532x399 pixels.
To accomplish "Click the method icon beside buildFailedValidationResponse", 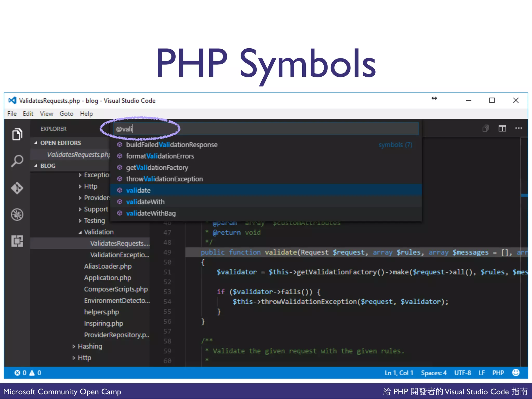I will click(120, 144).
